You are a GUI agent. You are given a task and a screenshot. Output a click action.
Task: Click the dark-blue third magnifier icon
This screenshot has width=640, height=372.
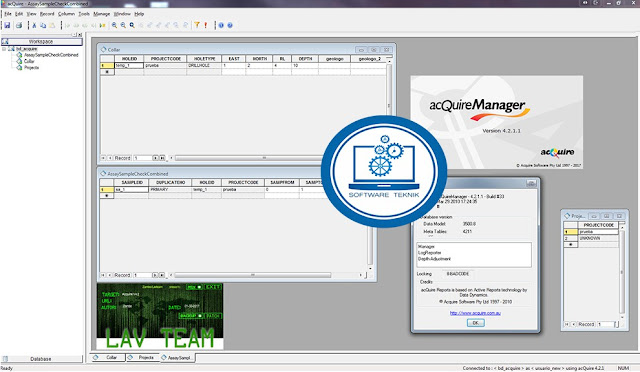click(x=132, y=25)
